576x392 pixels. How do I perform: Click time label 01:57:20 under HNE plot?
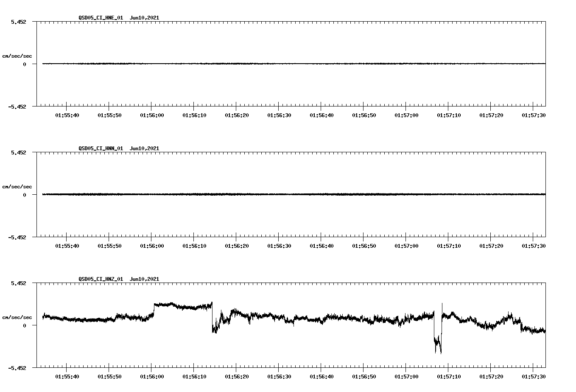click(491, 115)
